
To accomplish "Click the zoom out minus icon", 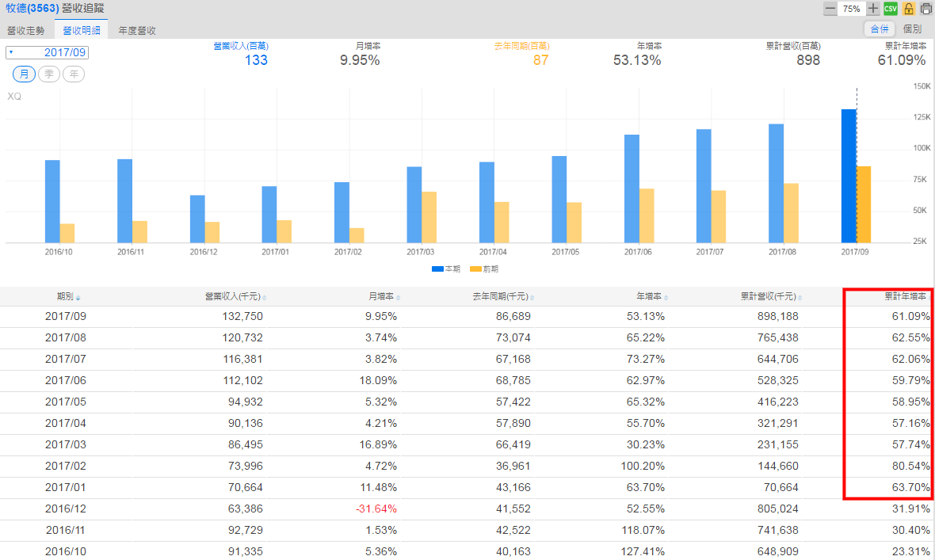I will click(x=830, y=9).
